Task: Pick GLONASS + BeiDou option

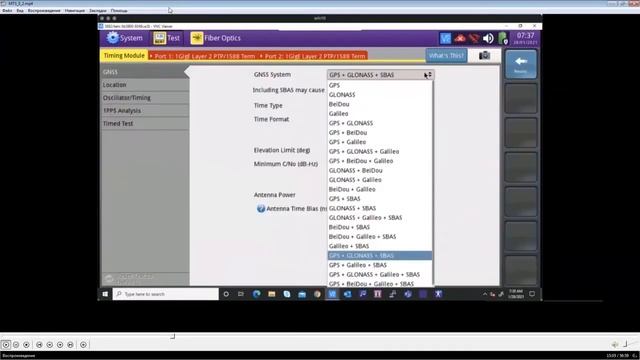Action: [x=380, y=170]
